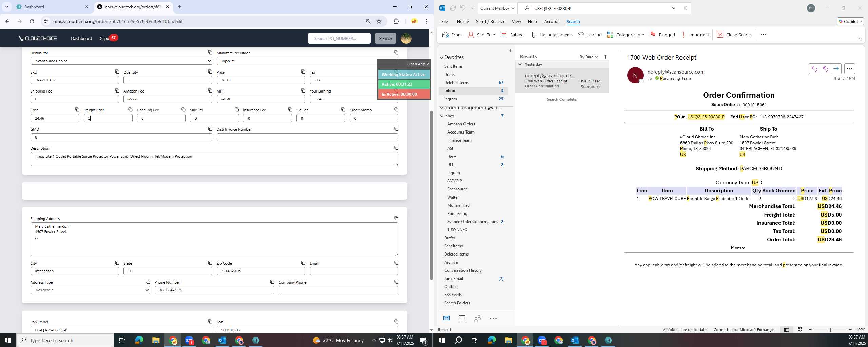Copy the Description field value

coord(396,148)
